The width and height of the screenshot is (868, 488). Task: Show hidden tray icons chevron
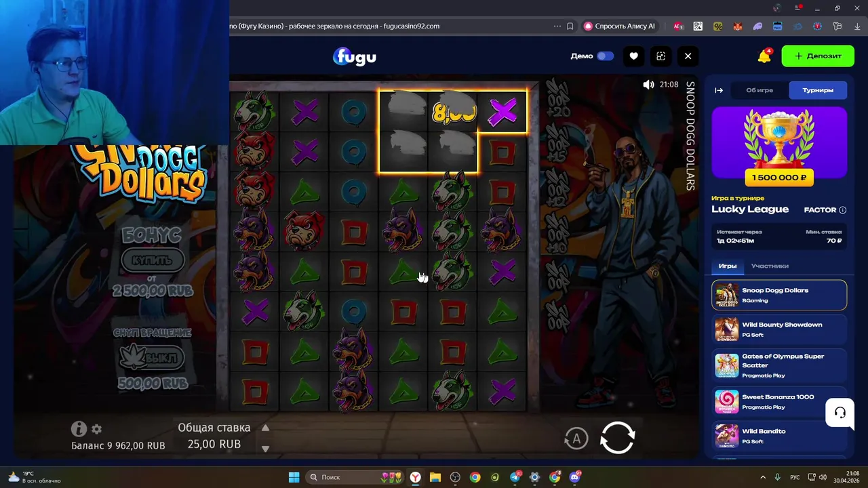(763, 477)
